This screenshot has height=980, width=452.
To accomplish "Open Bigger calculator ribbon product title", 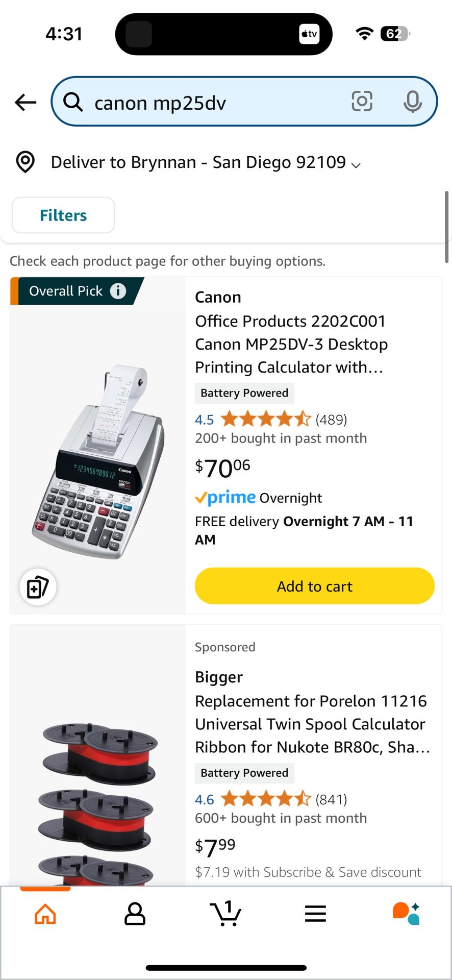I will coord(311,724).
